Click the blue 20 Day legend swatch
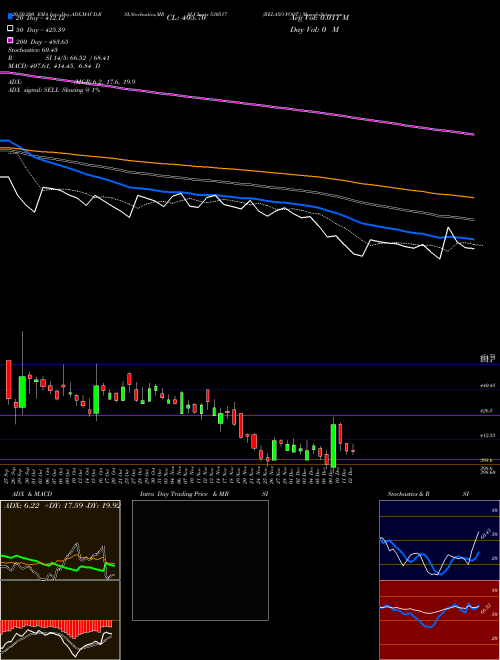500x660 pixels. click(11, 16)
